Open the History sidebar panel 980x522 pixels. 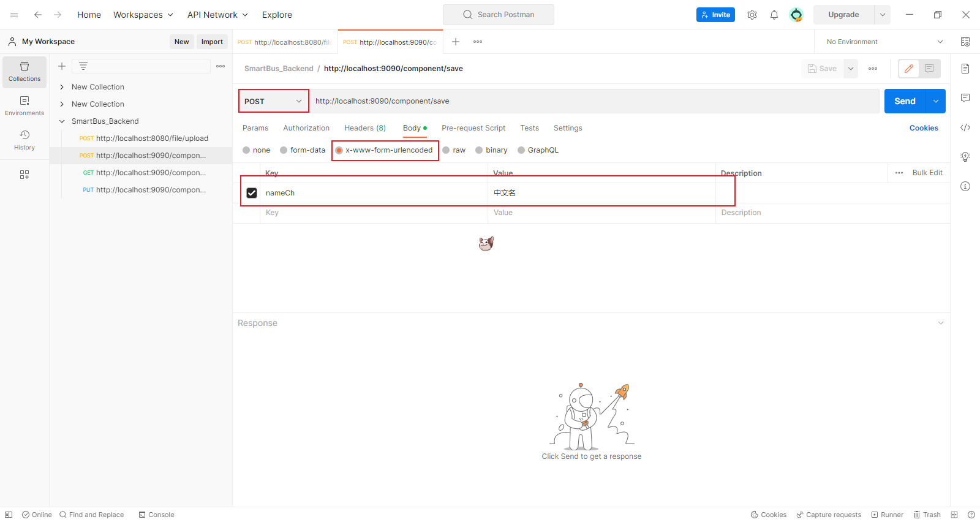[24, 140]
